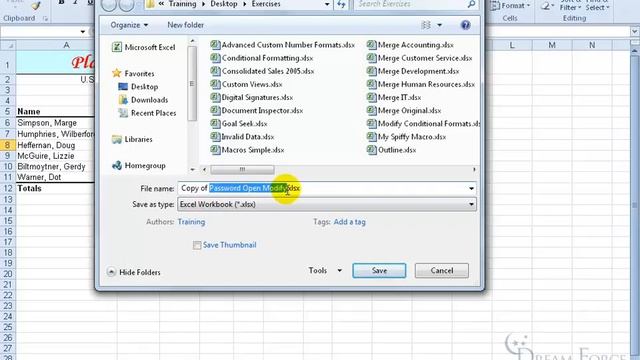Select Merge Customer Service.xlsx file
Screen dimensions: 640x360
click(x=419, y=58)
